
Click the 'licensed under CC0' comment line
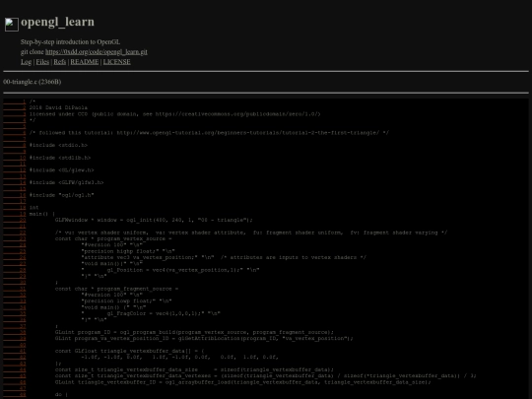coord(174,114)
